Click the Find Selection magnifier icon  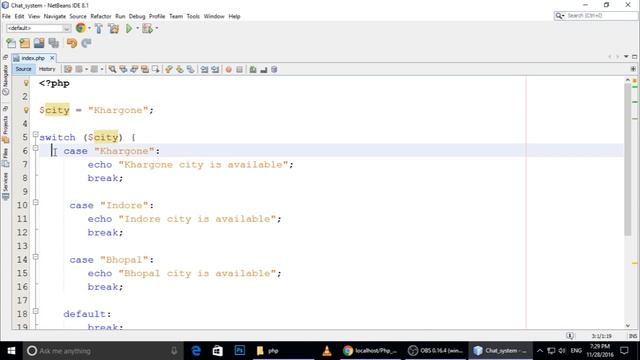click(112, 69)
